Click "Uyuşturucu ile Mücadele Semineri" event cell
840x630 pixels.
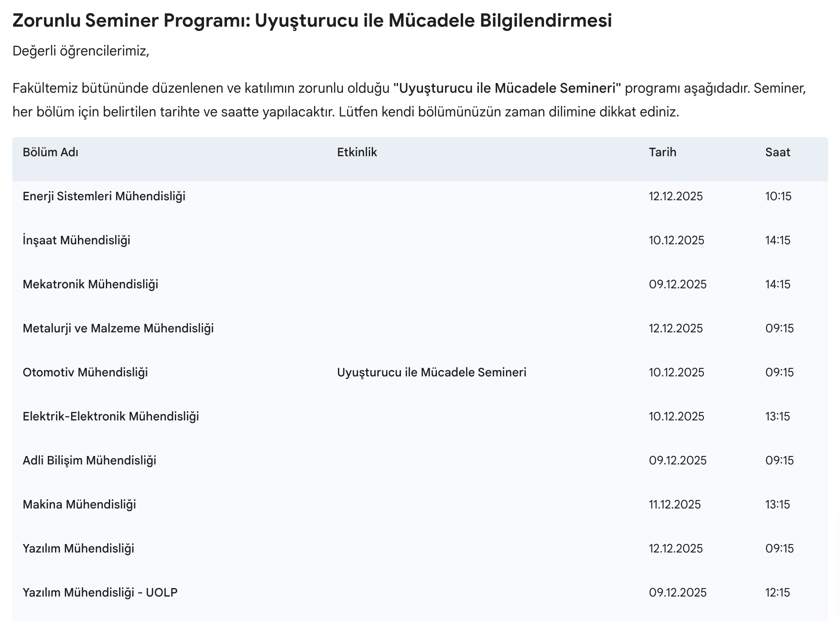[x=431, y=373]
